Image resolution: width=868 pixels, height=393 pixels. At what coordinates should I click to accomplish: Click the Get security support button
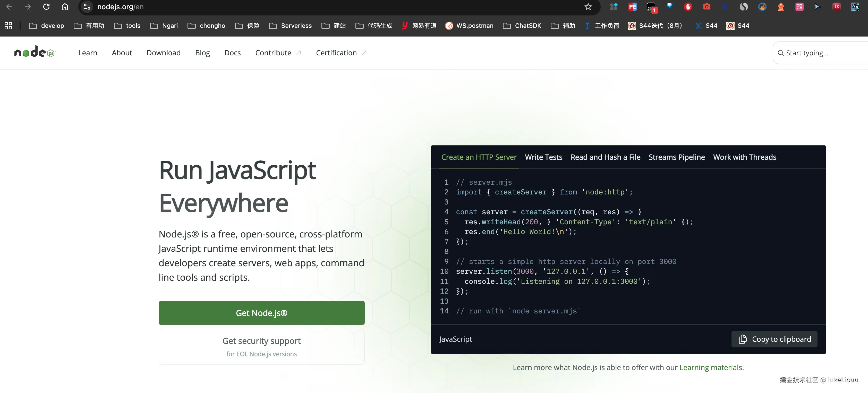(261, 346)
